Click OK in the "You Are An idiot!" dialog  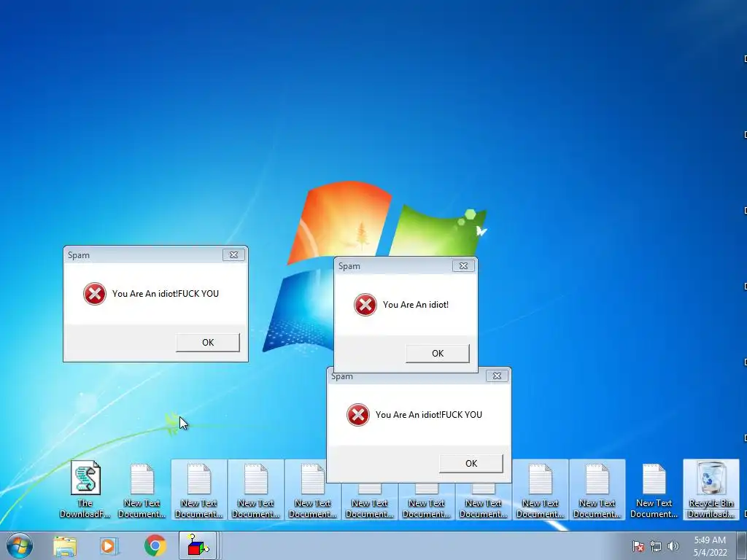click(438, 354)
